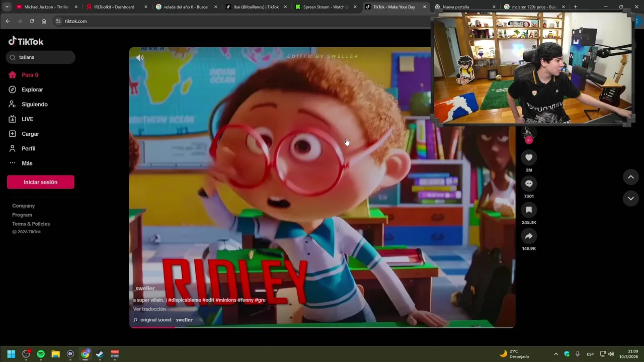Click the browser home icon
The height and width of the screenshot is (362, 644).
(44, 21)
